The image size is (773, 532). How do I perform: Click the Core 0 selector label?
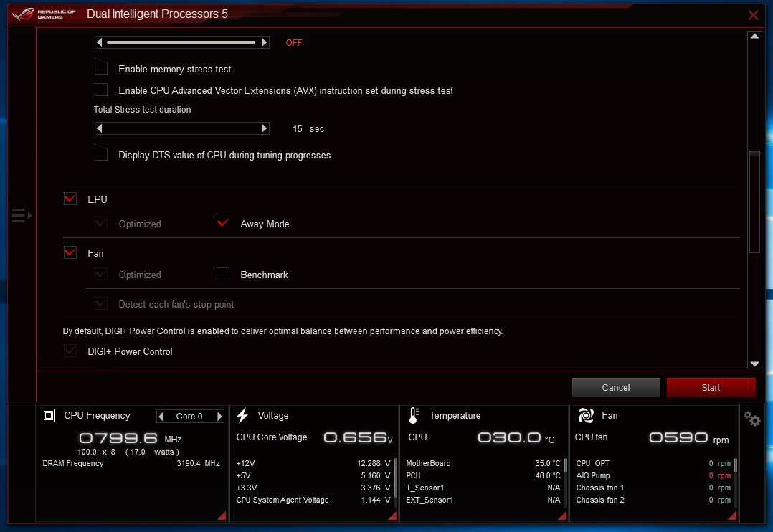click(189, 417)
